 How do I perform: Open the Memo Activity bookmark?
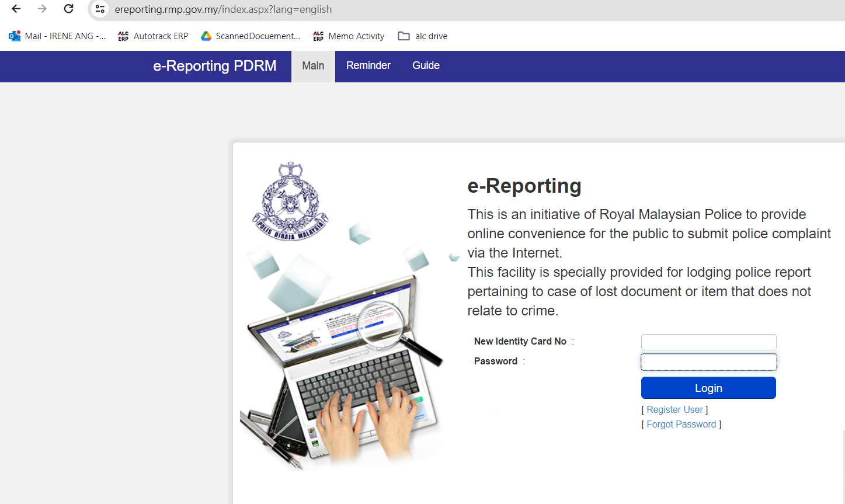point(349,36)
